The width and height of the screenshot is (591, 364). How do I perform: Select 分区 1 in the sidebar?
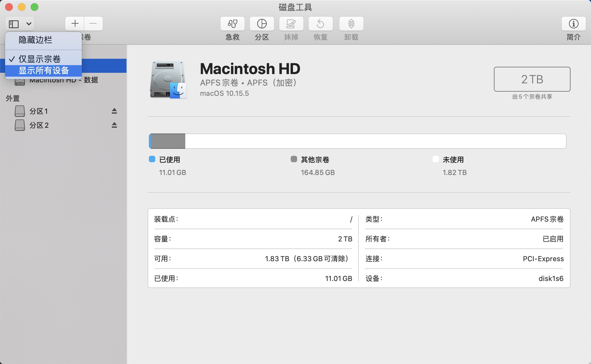(39, 111)
